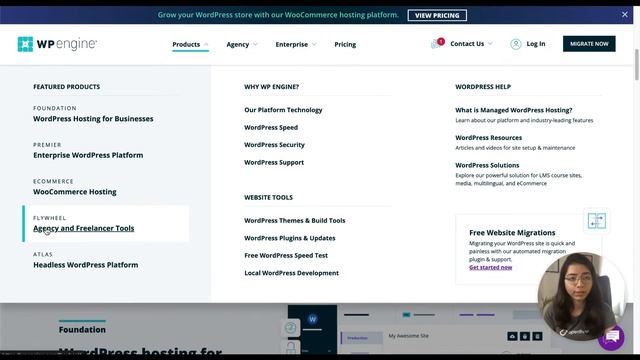The height and width of the screenshot is (360, 640).
Task: Click the page vertical scrollbar
Action: [x=637, y=64]
